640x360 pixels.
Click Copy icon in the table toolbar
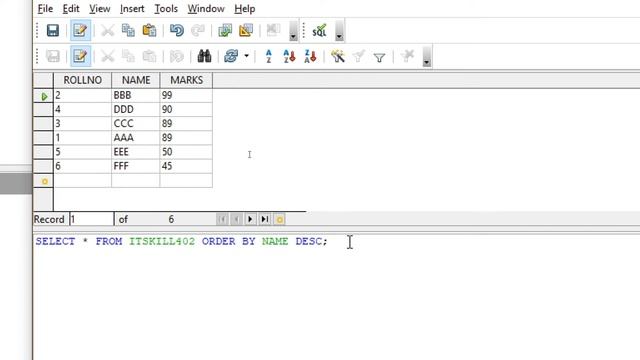point(128,56)
